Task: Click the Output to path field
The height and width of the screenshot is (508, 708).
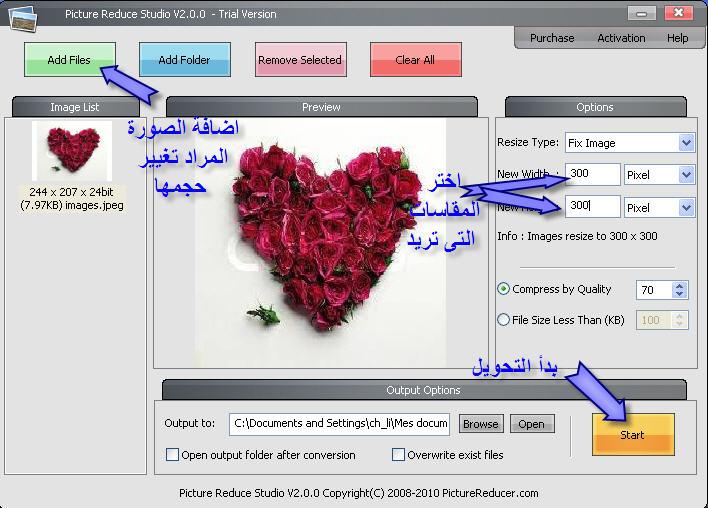Action: coord(340,424)
